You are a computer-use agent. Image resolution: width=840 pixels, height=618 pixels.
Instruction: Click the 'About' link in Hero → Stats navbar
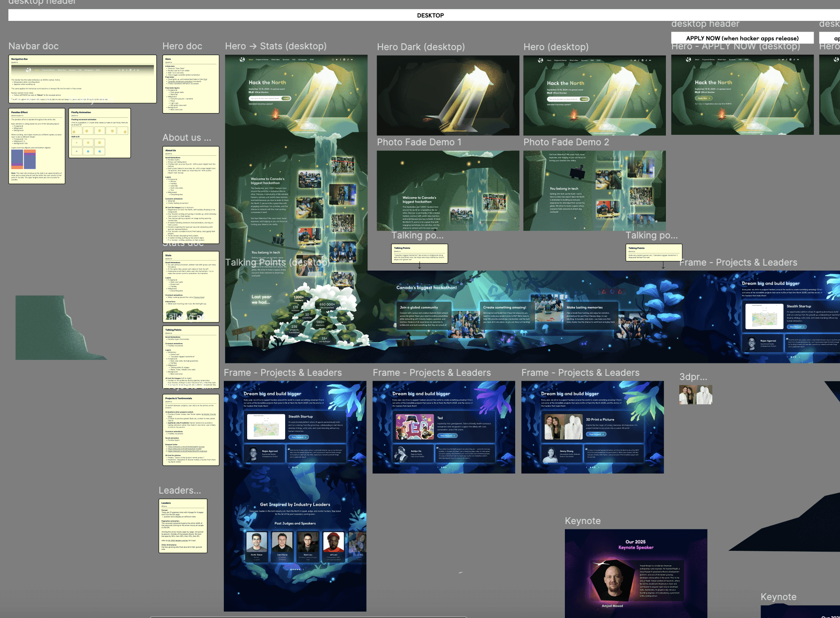251,60
